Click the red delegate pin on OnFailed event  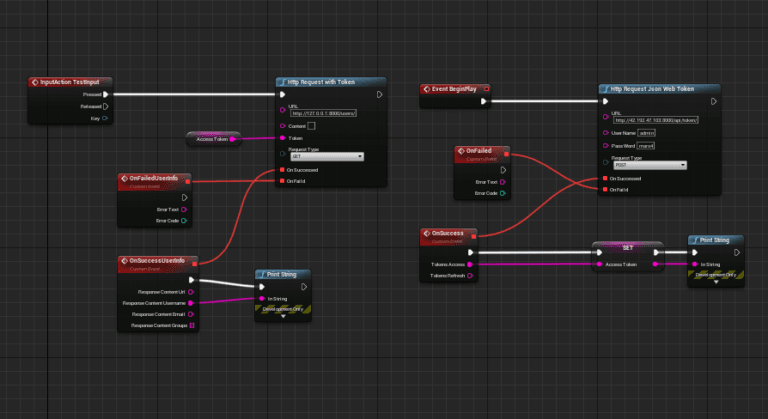tap(506, 154)
